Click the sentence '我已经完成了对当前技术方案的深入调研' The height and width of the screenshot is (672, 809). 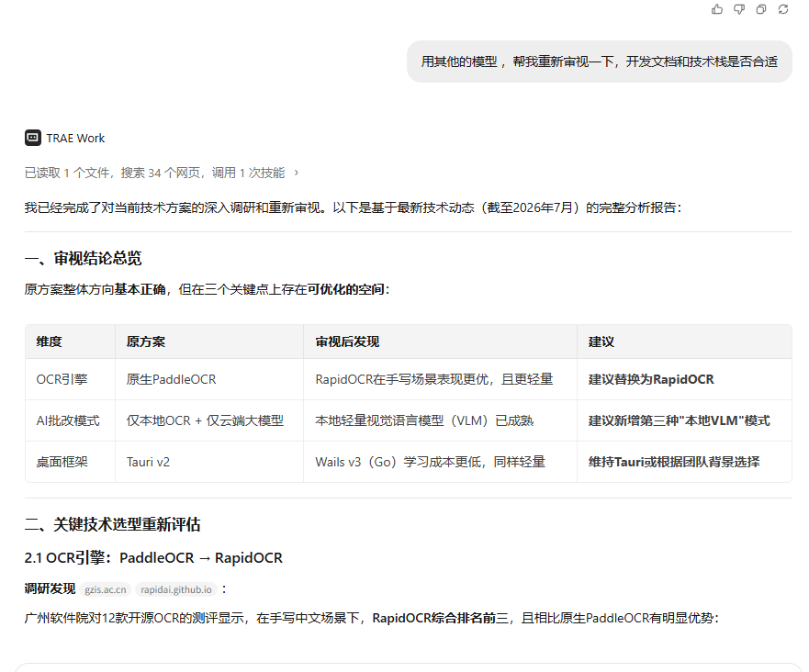click(353, 207)
